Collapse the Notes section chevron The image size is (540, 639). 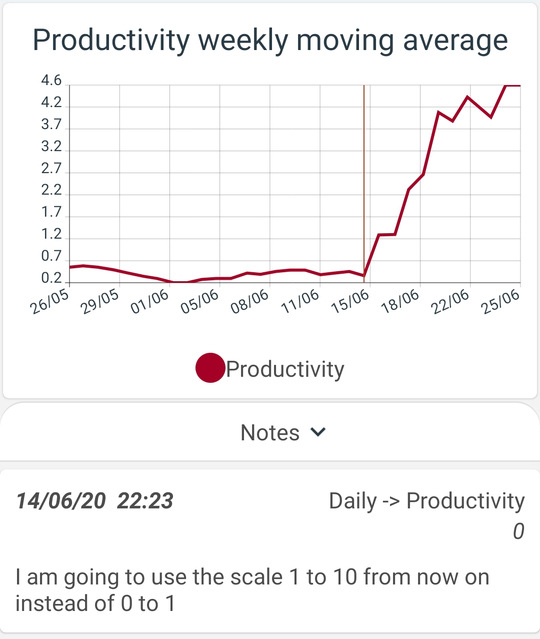click(318, 432)
